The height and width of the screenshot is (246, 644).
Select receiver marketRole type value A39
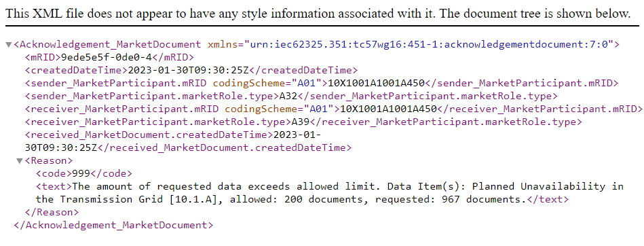coord(300,122)
